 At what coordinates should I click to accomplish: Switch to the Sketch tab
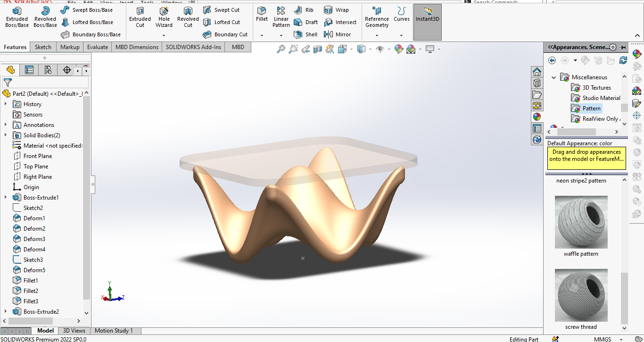click(43, 47)
